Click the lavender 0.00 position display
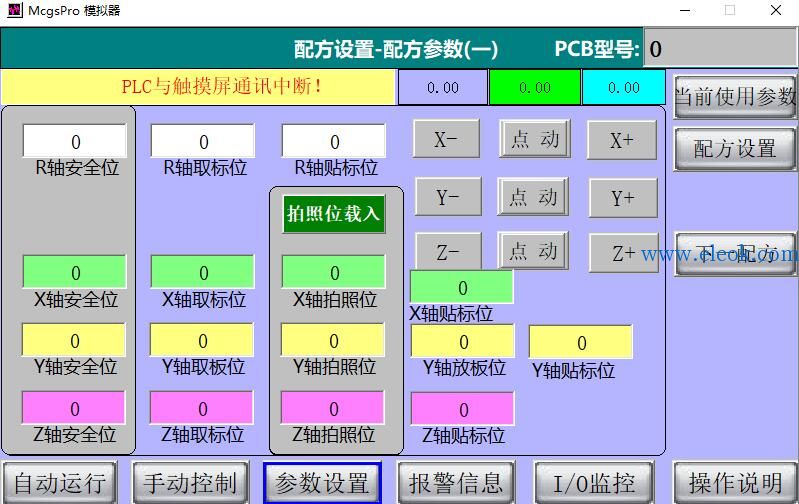799x504 pixels. (442, 88)
